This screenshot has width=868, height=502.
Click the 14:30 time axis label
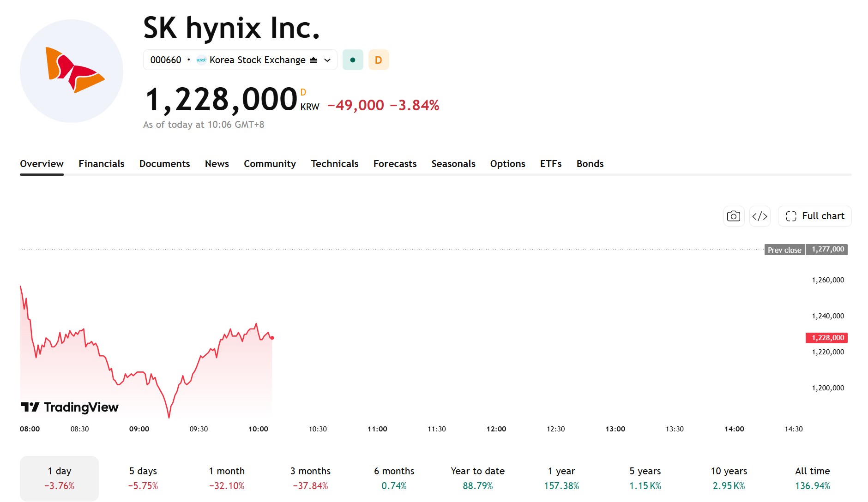tap(794, 429)
